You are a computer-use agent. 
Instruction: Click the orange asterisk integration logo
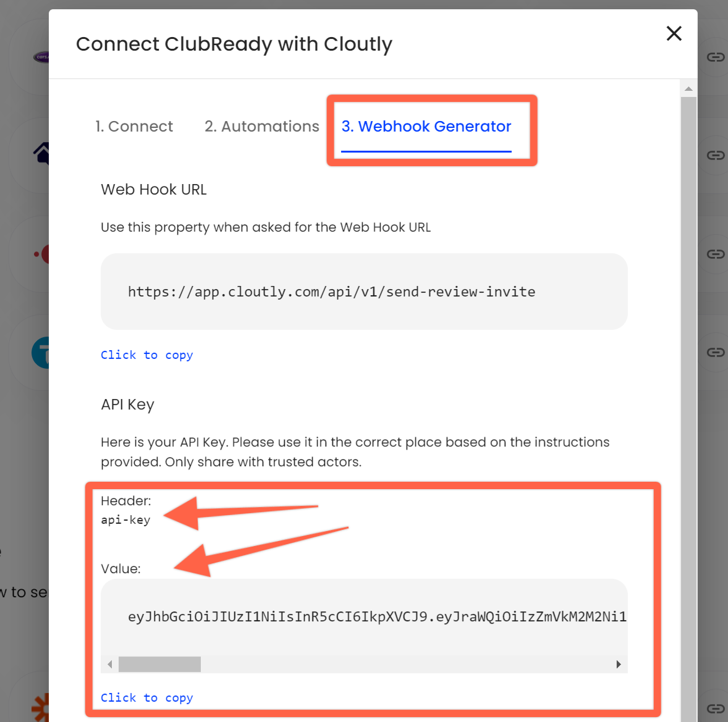click(41, 707)
